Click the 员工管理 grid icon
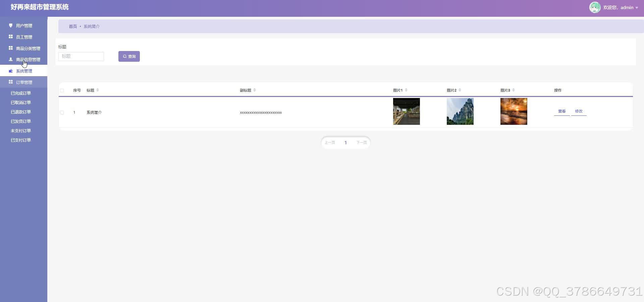This screenshot has height=302, width=644. click(10, 37)
